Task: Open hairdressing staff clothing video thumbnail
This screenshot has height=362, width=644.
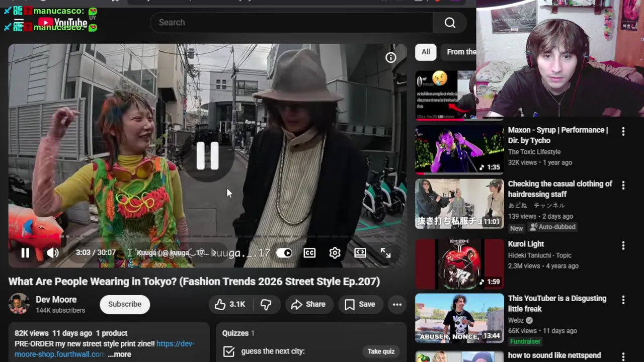Action: (459, 204)
